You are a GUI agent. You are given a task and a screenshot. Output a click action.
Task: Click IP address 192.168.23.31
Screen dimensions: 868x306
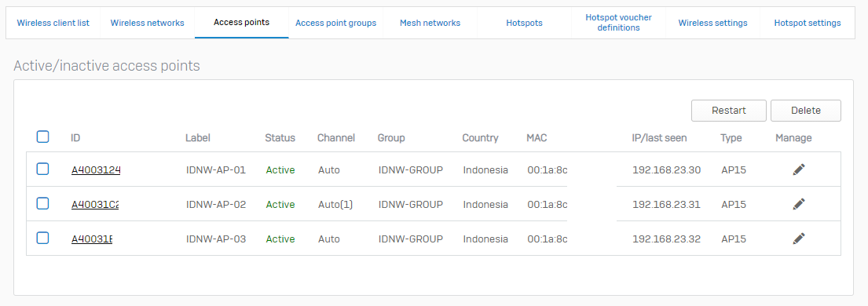coord(667,204)
